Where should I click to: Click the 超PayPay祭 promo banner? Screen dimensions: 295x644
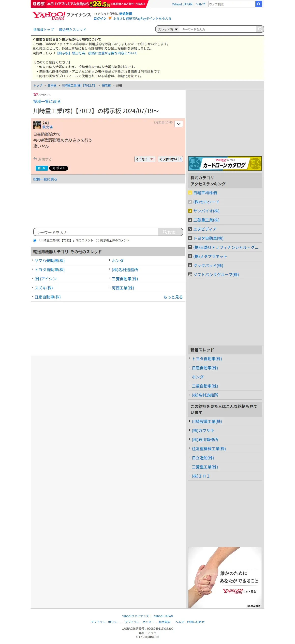coord(89,4)
